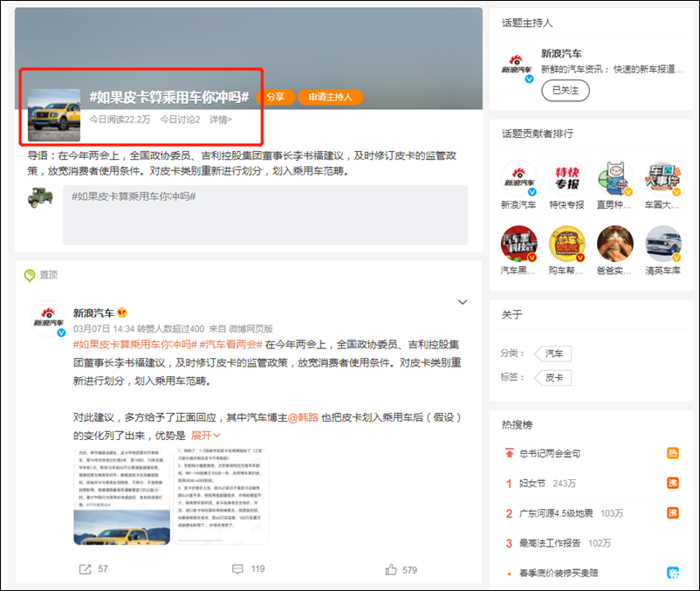Expand the post options chevron
Image resolution: width=700 pixels, height=591 pixels.
coord(463,302)
